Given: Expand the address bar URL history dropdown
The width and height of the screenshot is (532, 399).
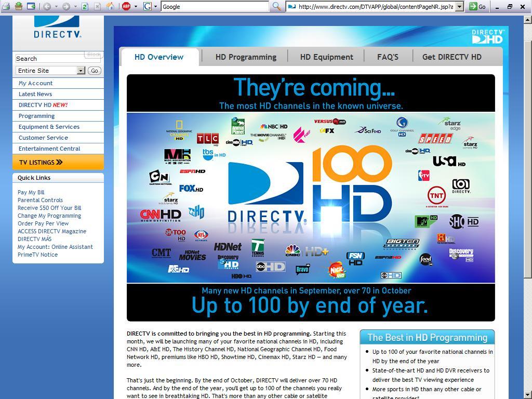Looking at the screenshot, I should [459, 6].
